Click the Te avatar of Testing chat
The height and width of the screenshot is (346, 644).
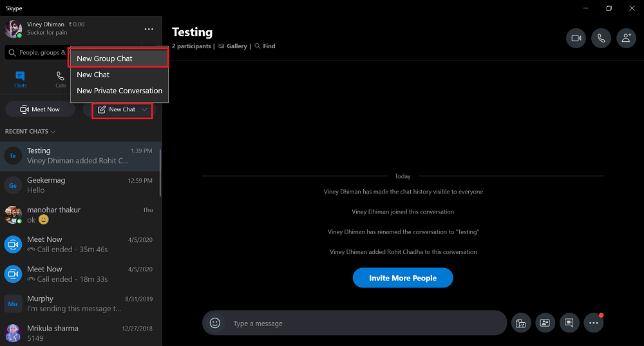point(13,156)
